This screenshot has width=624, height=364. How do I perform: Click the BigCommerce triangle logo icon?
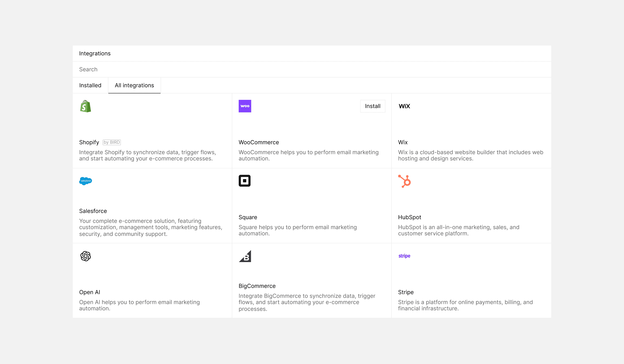pyautogui.click(x=245, y=256)
